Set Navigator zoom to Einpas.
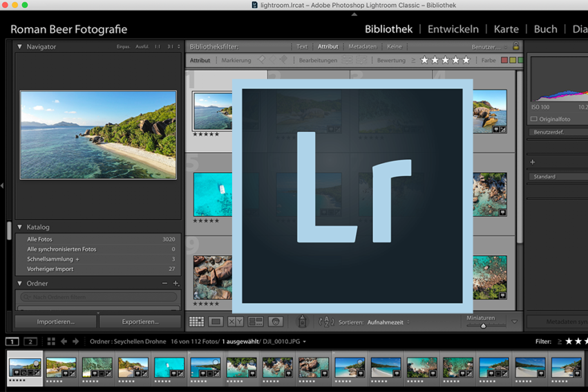The image size is (588, 392). [x=123, y=46]
